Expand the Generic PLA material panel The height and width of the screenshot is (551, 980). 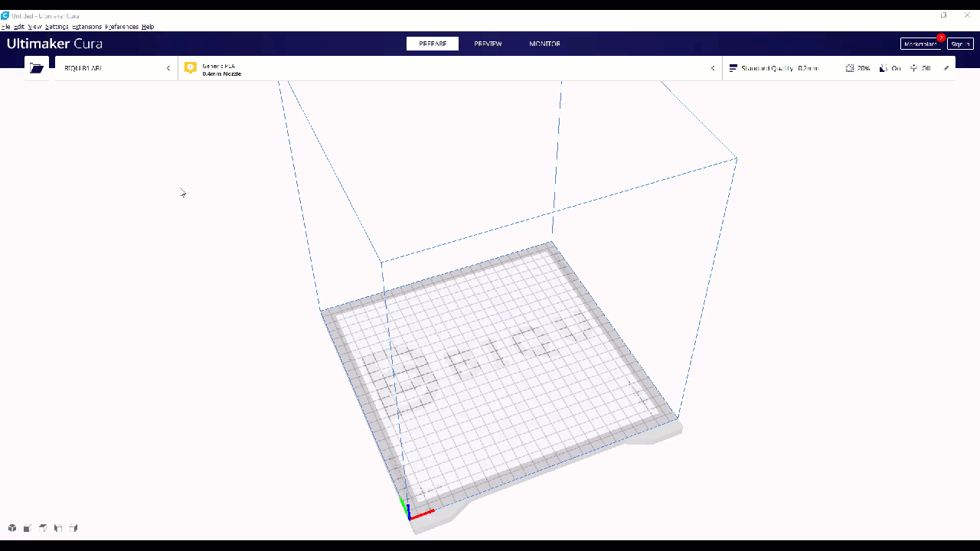(x=450, y=68)
